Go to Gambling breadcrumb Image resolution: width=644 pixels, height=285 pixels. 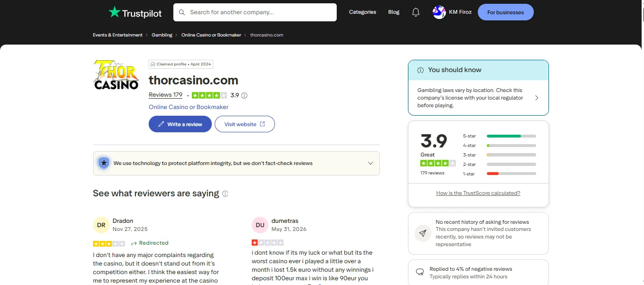(x=162, y=35)
